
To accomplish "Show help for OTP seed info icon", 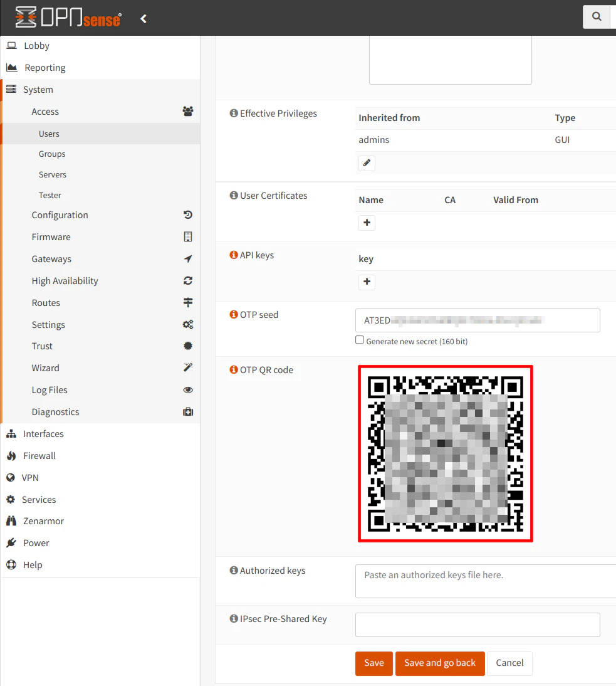I will click(x=234, y=314).
